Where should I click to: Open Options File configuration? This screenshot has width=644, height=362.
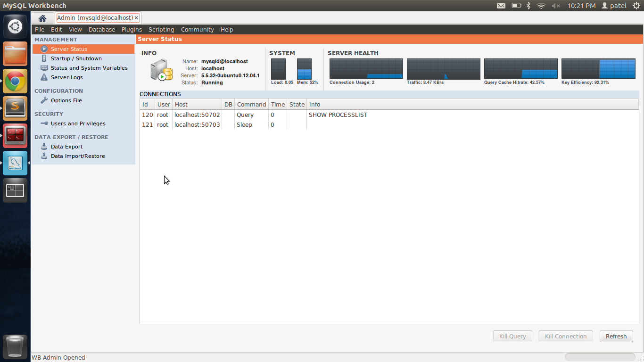point(66,100)
